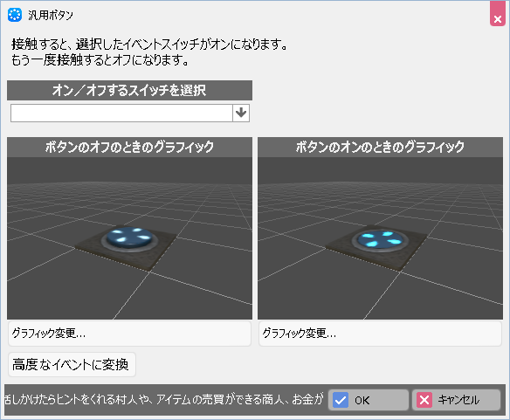This screenshot has height=420, width=510.
Task: Click the blue app icon in title bar
Action: coord(15,15)
